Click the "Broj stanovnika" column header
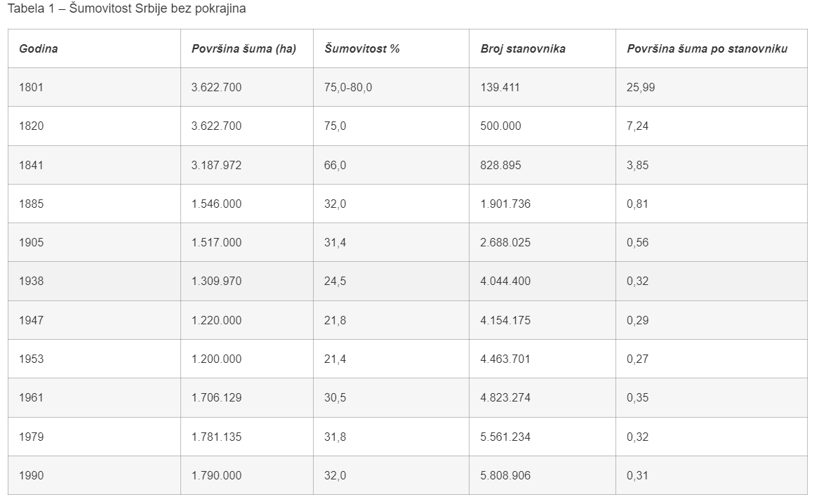This screenshot has height=504, width=819. 523,49
